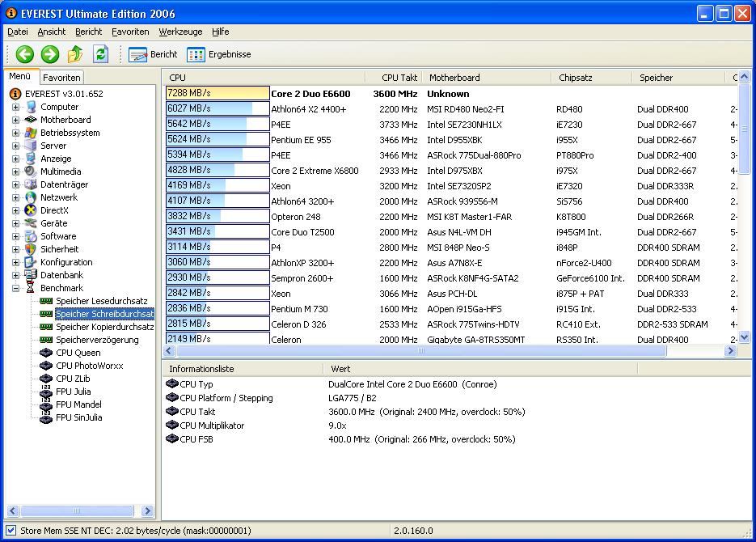Click the Wert column header
This screenshot has height=542, width=756.
tap(480, 369)
